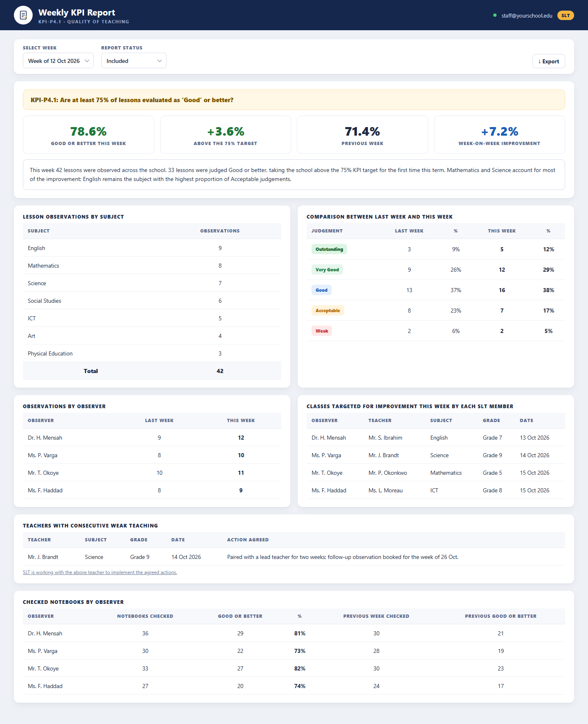Viewport: 588px width, 724px height.
Task: Select the Very Good judgement badge
Action: pos(327,270)
